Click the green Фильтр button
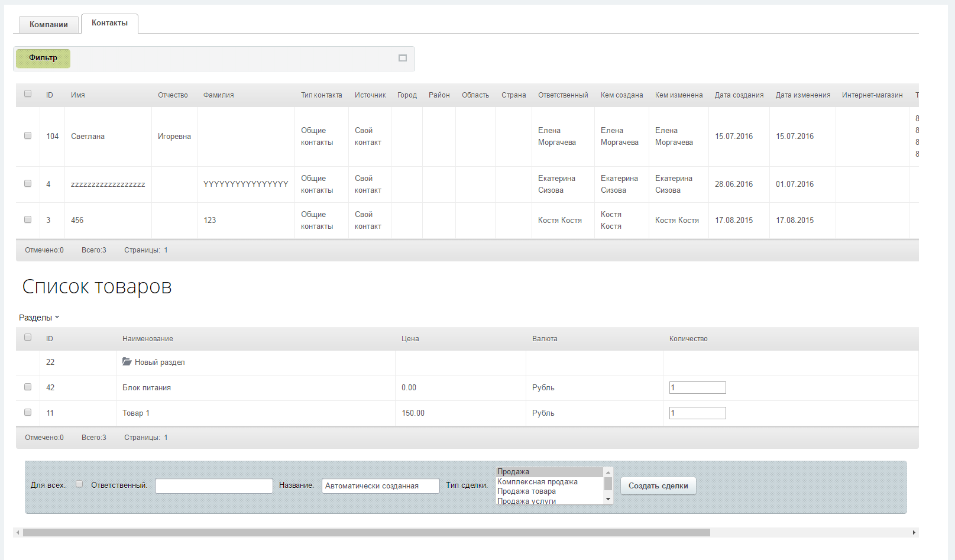Viewport: 955px width, 560px height. tap(43, 58)
